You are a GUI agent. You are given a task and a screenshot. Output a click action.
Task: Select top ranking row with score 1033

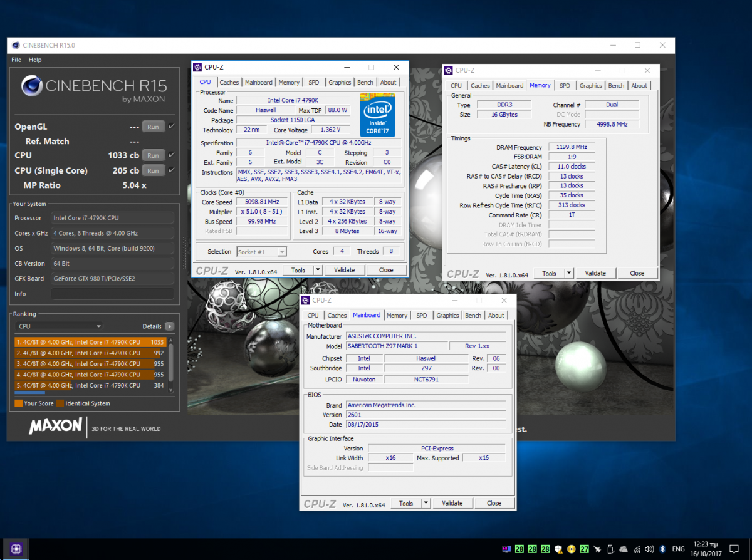[x=90, y=342]
